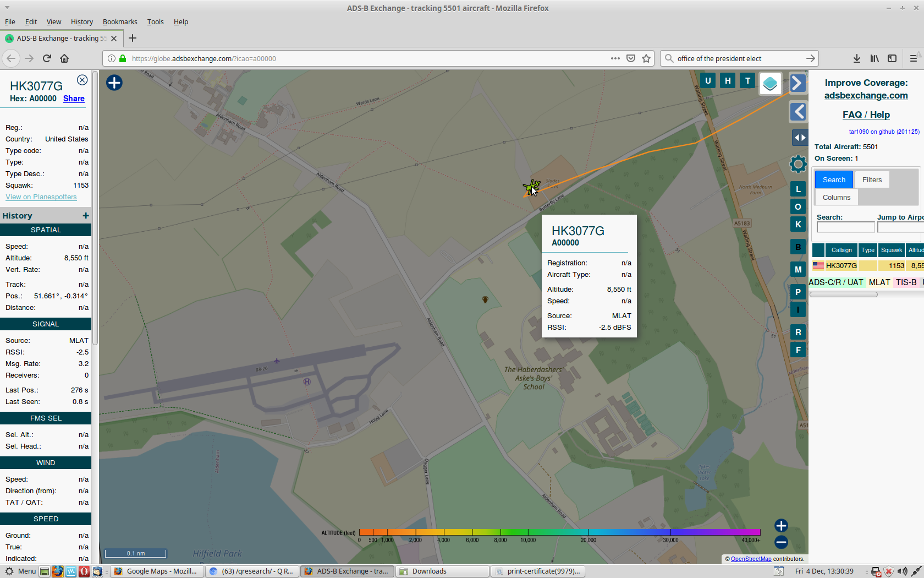Image resolution: width=924 pixels, height=578 pixels.
Task: Open View on Planespotters link
Action: point(41,197)
